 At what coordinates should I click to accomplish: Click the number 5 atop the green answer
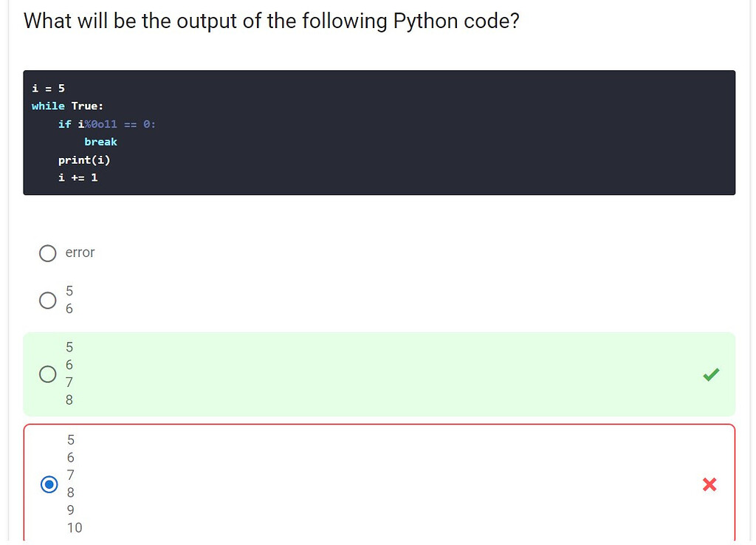[69, 346]
